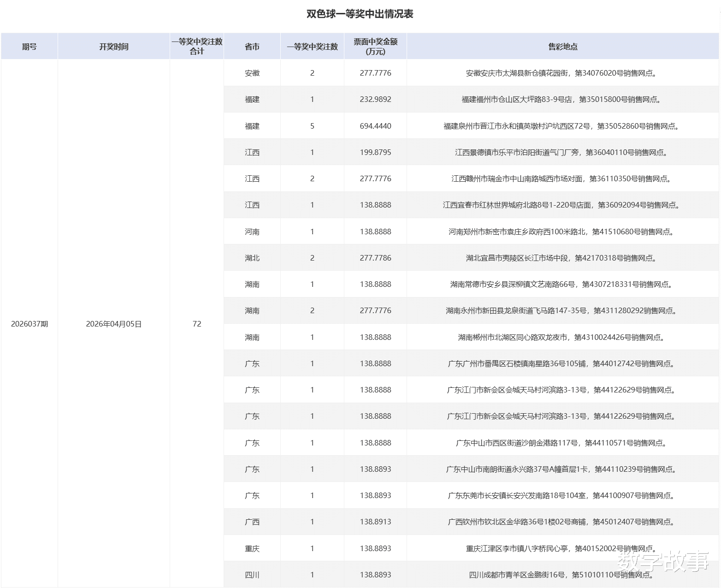Screen dimensions: 721x588
Task: Click the address "江西赣州市瑞金市中山南路城西市场对面" cell
Action: pyautogui.click(x=563, y=178)
